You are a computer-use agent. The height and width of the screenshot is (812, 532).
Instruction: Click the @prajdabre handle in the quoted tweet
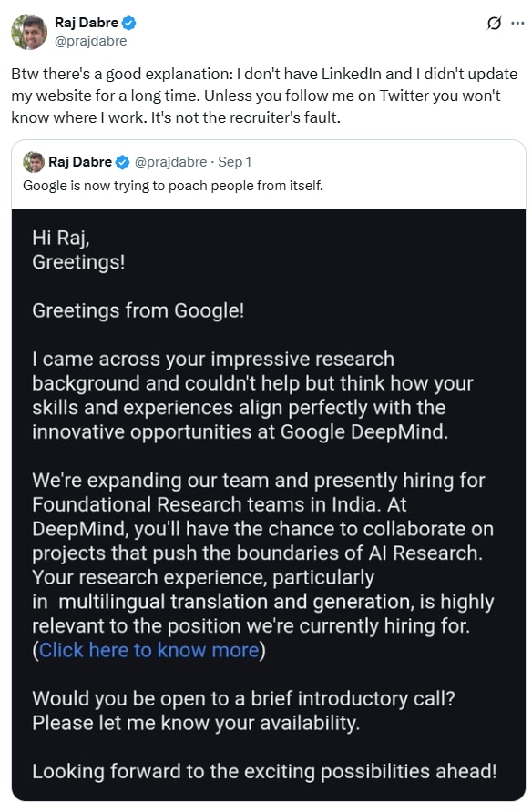pyautogui.click(x=171, y=162)
